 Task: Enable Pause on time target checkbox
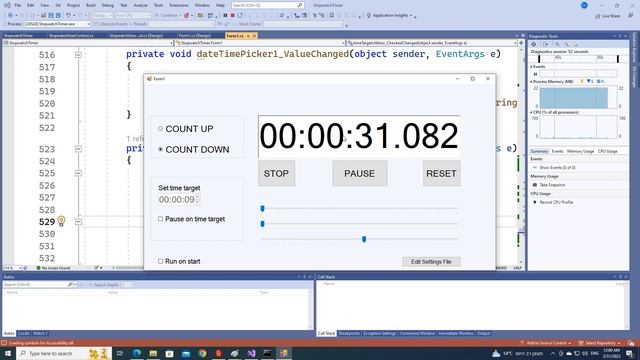point(160,219)
